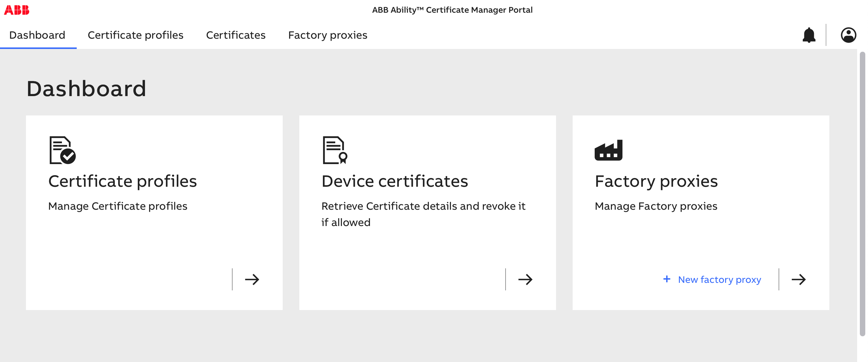This screenshot has width=868, height=362.
Task: Click the New factory proxy link
Action: 719,280
